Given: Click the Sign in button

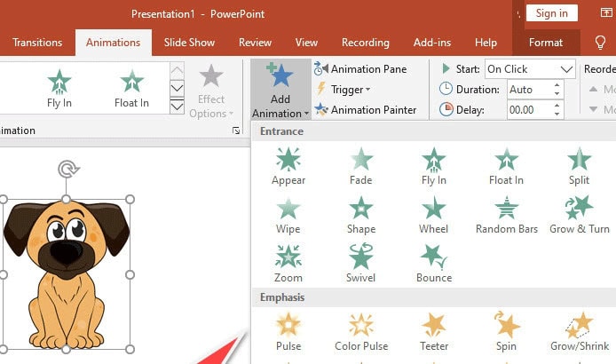Looking at the screenshot, I should (x=551, y=13).
